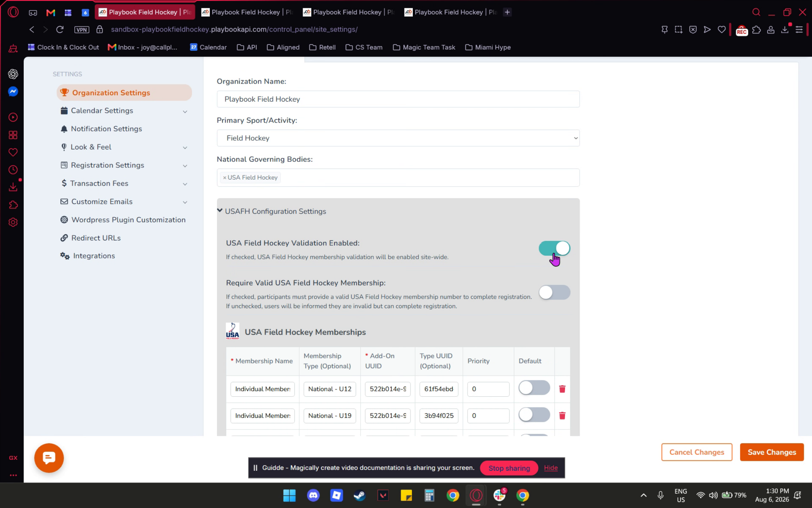Enable Require Valid USA Field Hockey Membership
Image resolution: width=812 pixels, height=508 pixels.
[554, 292]
